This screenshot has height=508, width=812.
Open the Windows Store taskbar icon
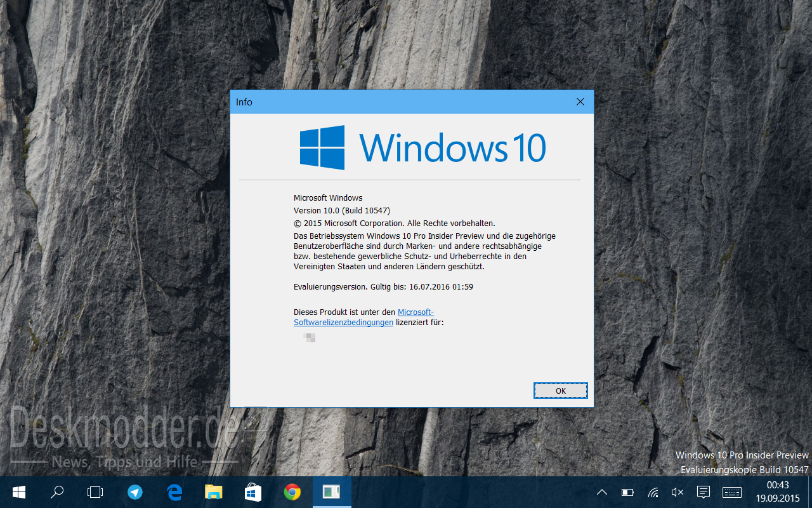point(252,492)
